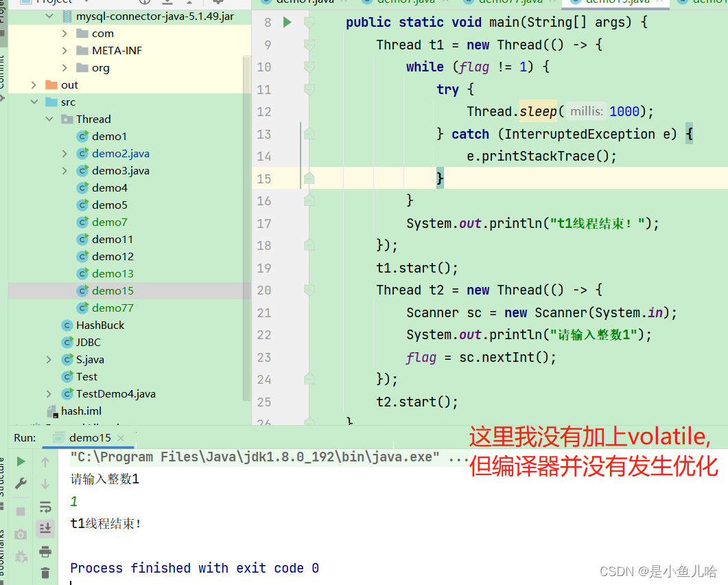Expand the out folder
The image size is (728, 585).
(x=34, y=85)
